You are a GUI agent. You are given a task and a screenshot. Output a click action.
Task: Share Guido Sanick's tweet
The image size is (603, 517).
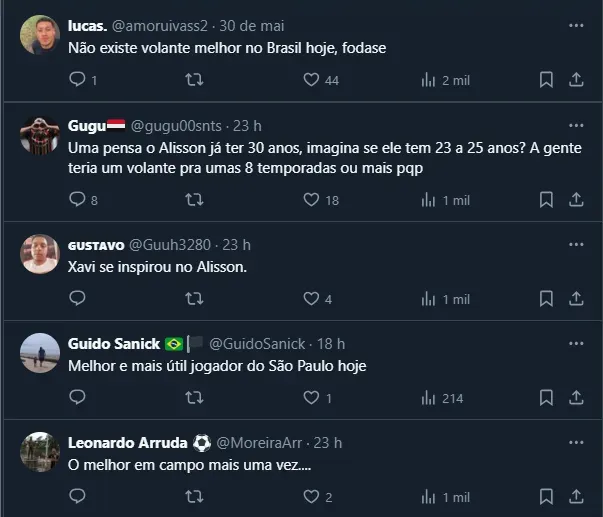point(576,398)
